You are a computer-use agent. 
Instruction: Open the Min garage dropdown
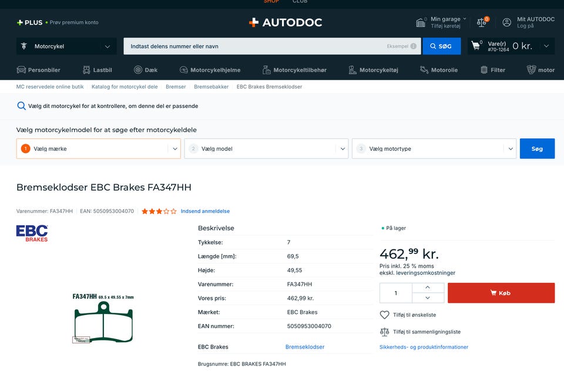pyautogui.click(x=448, y=19)
